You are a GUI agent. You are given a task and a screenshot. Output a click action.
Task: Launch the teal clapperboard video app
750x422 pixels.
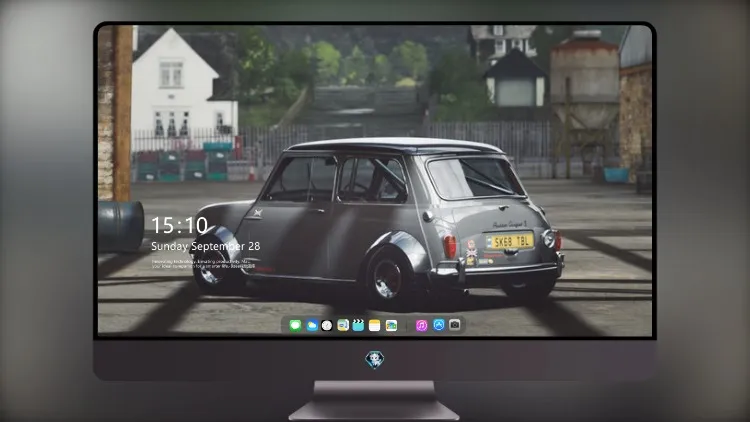click(358, 325)
